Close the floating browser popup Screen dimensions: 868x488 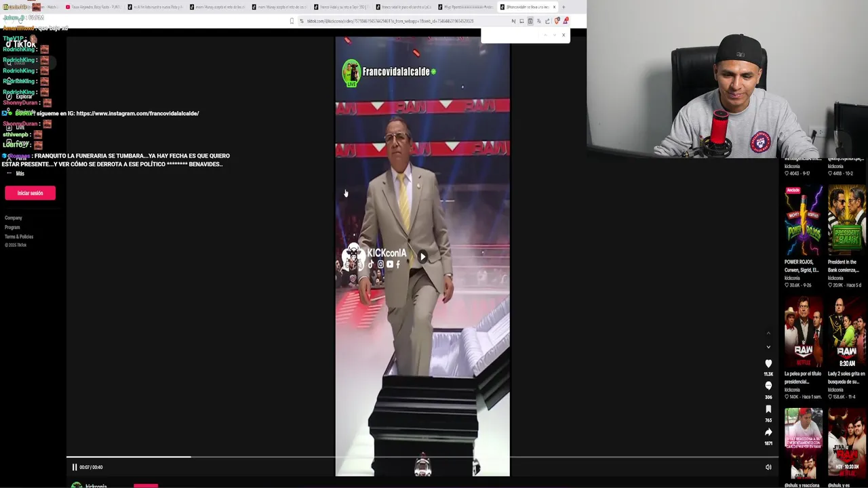(x=563, y=35)
